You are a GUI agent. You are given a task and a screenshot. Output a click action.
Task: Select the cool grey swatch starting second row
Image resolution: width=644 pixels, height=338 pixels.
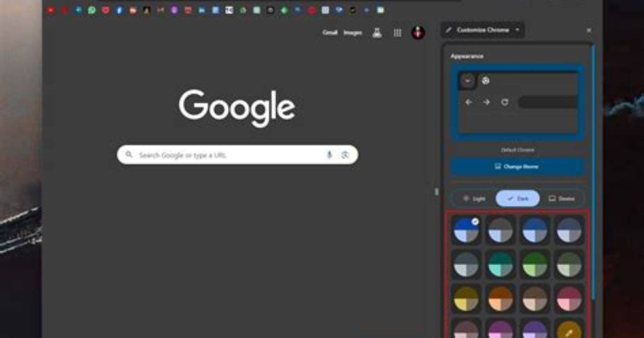point(466,264)
